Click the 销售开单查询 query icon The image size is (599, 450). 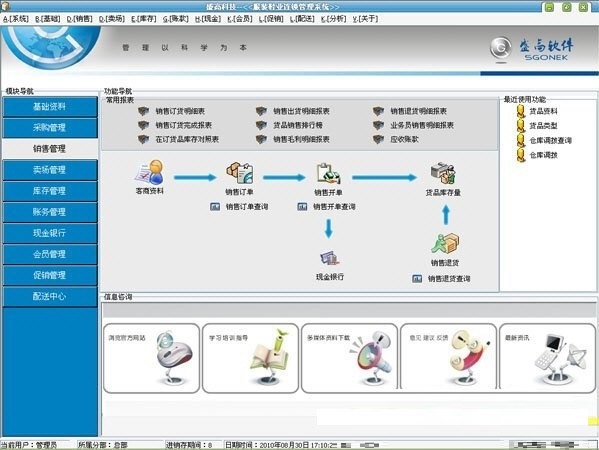(302, 207)
